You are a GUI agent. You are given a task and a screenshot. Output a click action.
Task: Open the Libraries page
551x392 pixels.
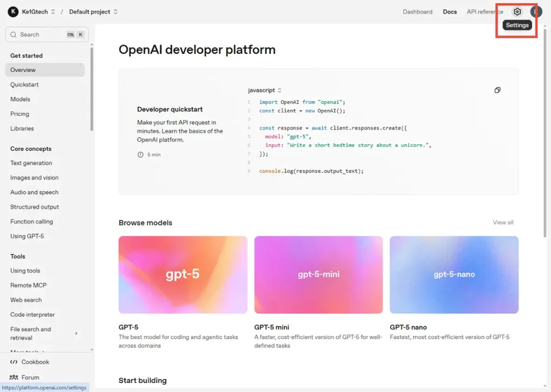[22, 129]
